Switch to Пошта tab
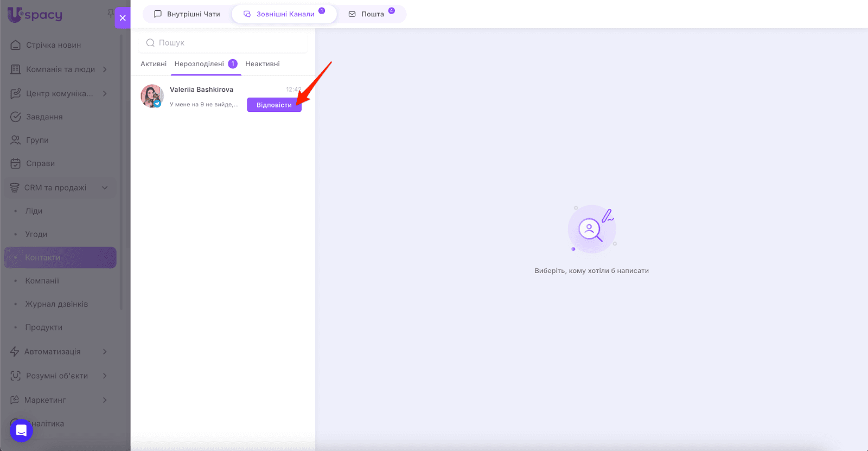 (372, 14)
